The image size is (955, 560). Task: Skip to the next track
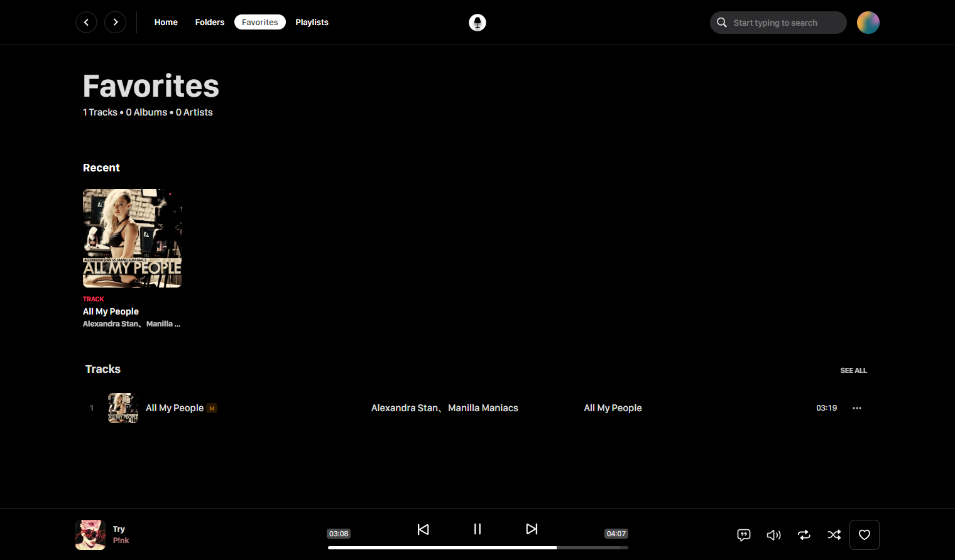coord(532,529)
